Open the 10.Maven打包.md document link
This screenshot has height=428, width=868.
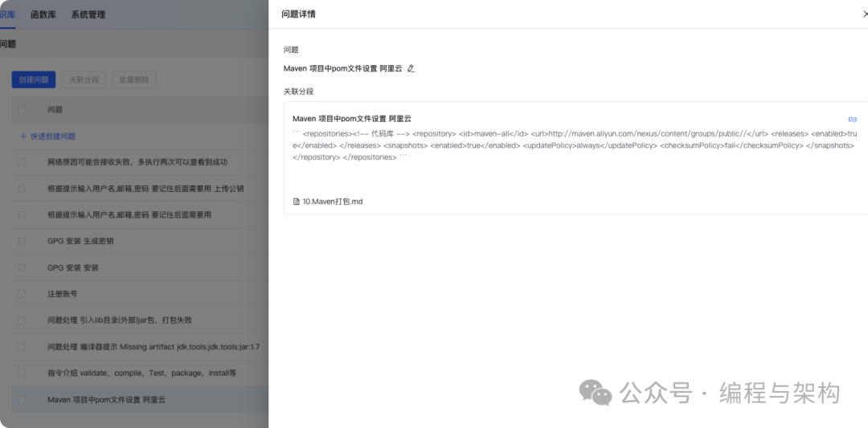tap(333, 202)
